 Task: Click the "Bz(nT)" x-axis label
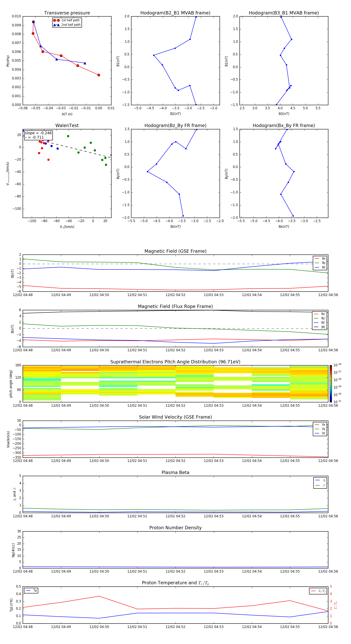[x=175, y=227]
